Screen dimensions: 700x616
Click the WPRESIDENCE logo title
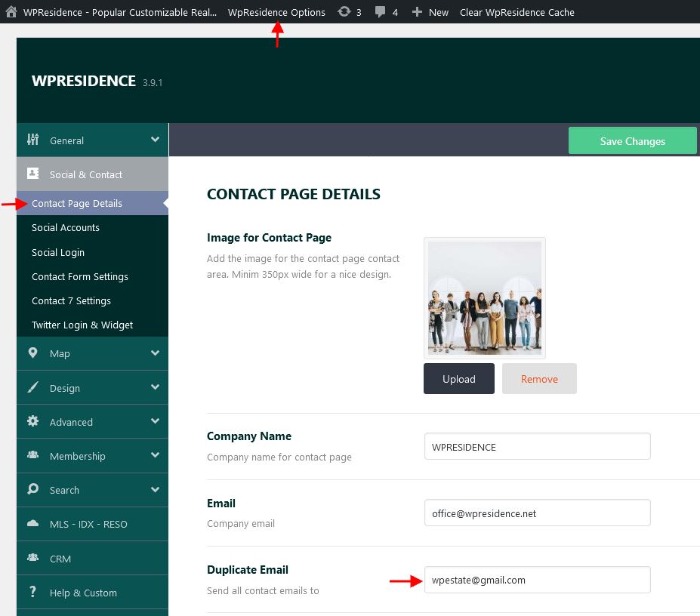pos(84,81)
